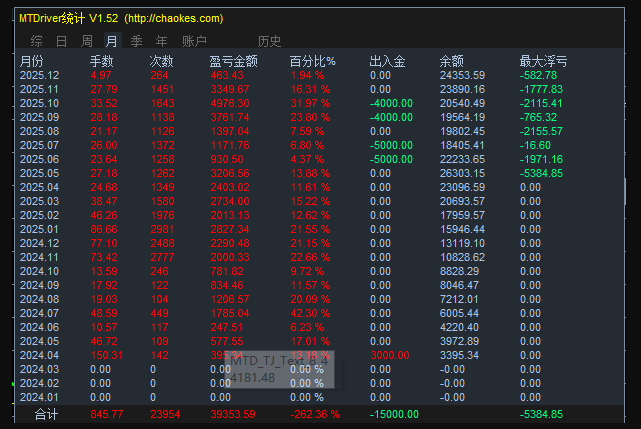Click the 2024.12 month row
The width and height of the screenshot is (641, 429).
click(39, 243)
